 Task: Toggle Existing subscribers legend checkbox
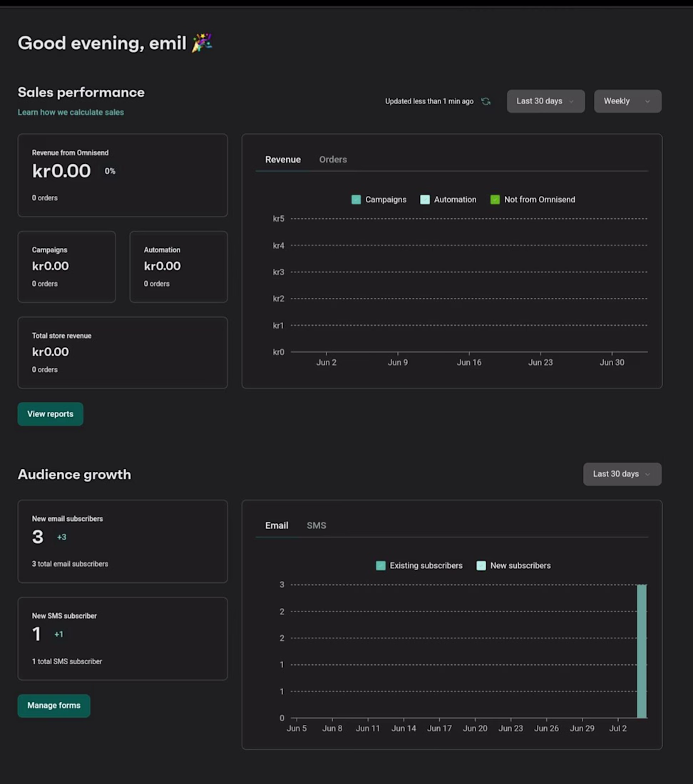pos(381,565)
